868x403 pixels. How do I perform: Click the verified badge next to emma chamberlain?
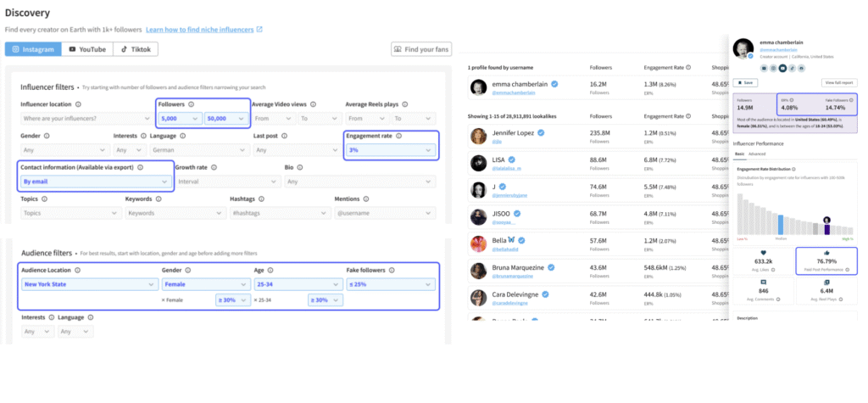554,85
